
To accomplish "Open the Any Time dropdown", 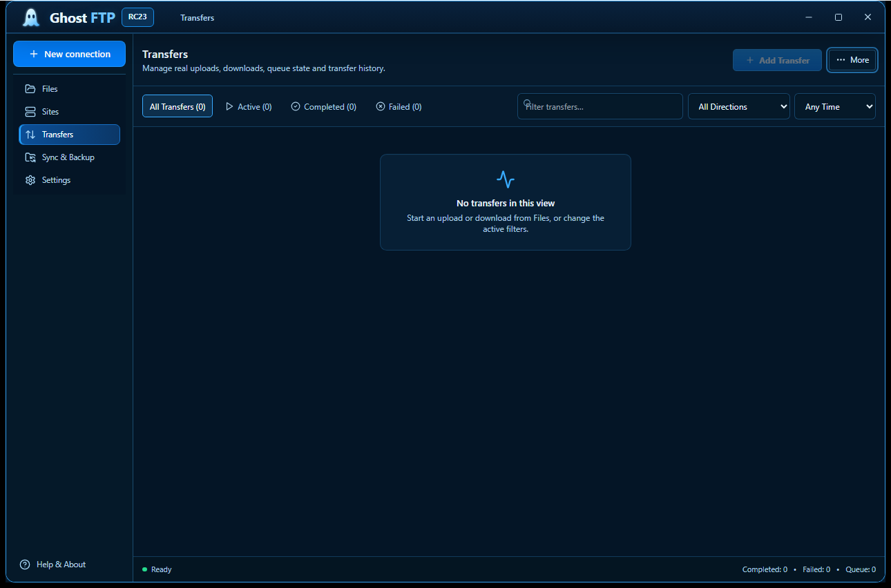I will click(x=835, y=106).
